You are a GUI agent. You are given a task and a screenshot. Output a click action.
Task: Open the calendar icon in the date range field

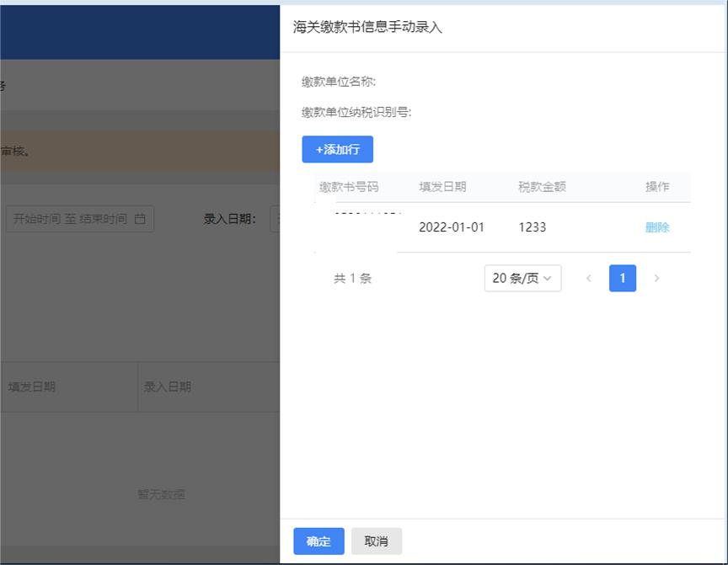[x=140, y=218]
